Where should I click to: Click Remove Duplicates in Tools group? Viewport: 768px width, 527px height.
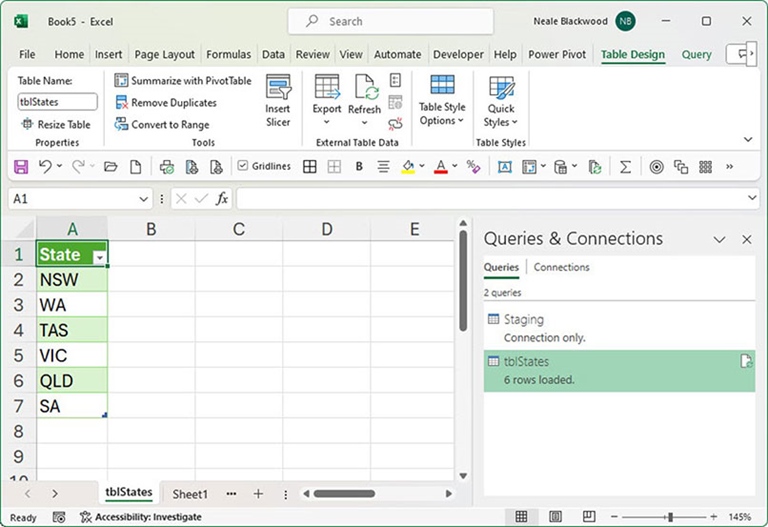pyautogui.click(x=166, y=102)
